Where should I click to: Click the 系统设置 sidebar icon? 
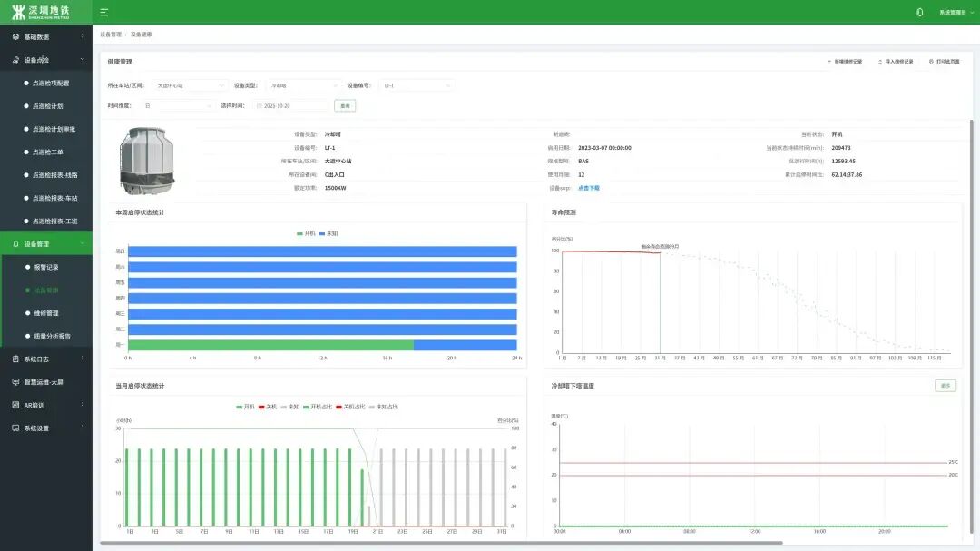click(x=15, y=428)
